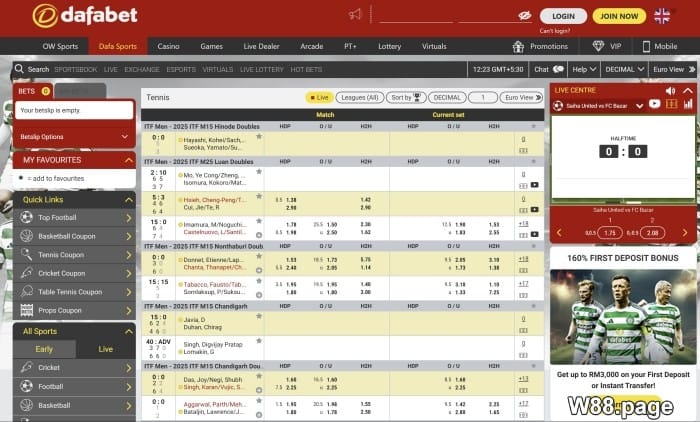This screenshot has width=700, height=422.
Task: Open the DECIMAL odds format dropdown
Action: [624, 69]
